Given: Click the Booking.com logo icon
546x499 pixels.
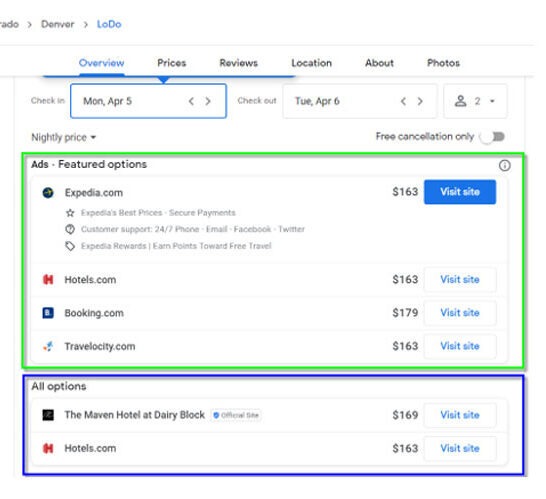Looking at the screenshot, I should point(48,313).
